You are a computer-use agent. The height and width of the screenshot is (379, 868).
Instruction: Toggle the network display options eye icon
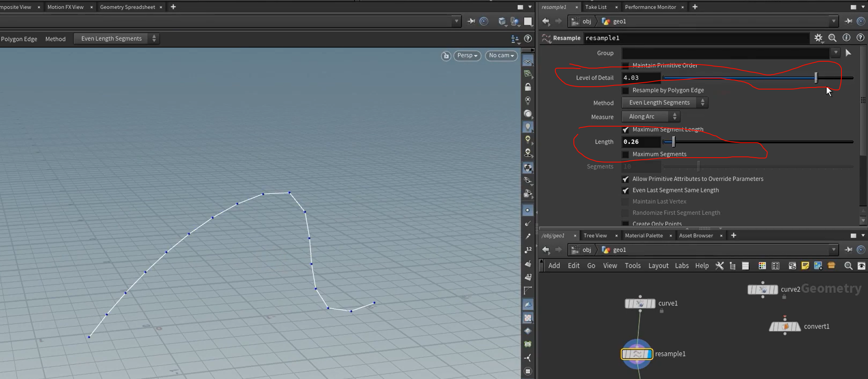(x=862, y=266)
